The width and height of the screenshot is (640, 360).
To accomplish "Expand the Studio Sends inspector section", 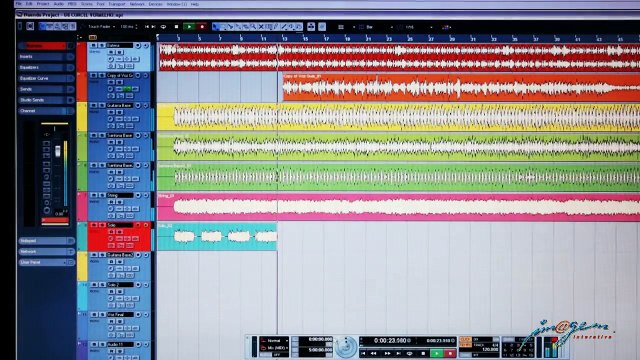I will click(46, 100).
